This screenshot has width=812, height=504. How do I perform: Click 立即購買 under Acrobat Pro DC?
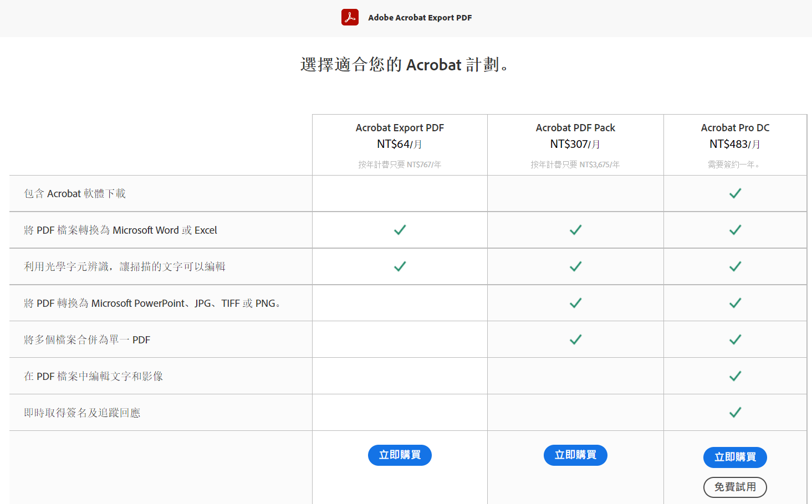(x=735, y=457)
